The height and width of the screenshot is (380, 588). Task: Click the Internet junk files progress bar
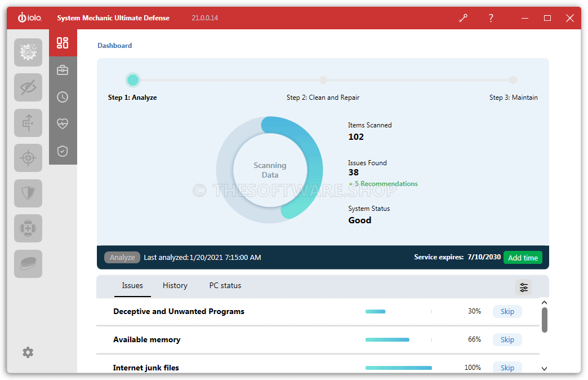(399, 368)
